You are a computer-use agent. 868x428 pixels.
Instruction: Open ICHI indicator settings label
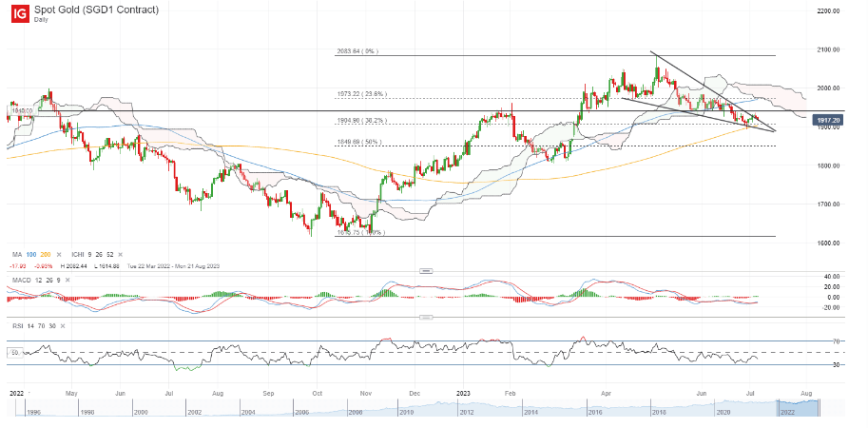pyautogui.click(x=77, y=254)
